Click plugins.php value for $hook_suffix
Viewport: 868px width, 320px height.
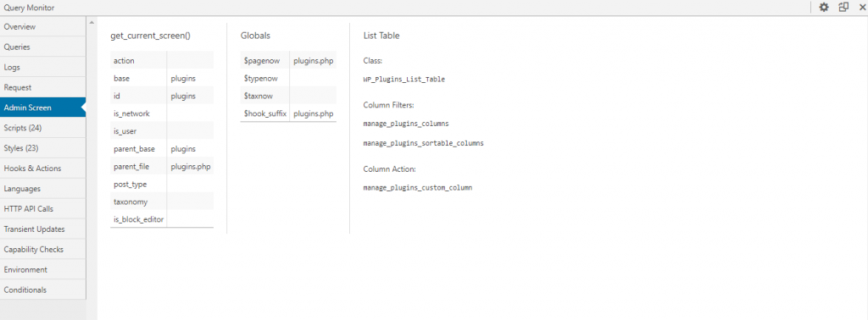[314, 113]
